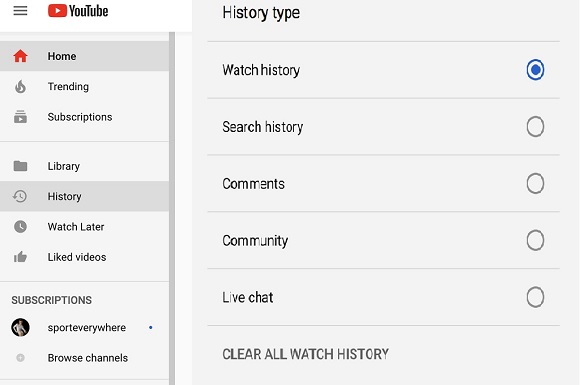Click the sidebar vertical scrollbar

172,208
